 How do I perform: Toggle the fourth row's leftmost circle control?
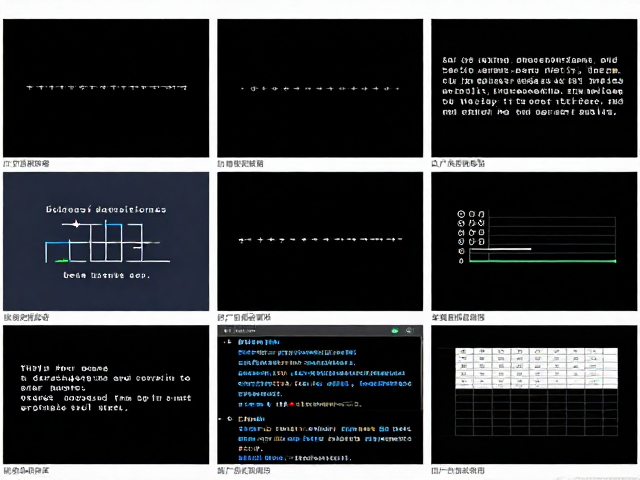461,242
